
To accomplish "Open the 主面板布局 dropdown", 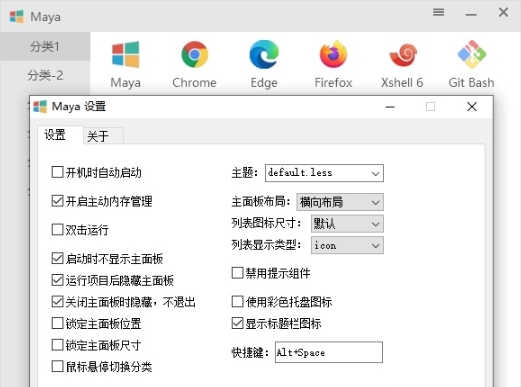I will [x=340, y=202].
